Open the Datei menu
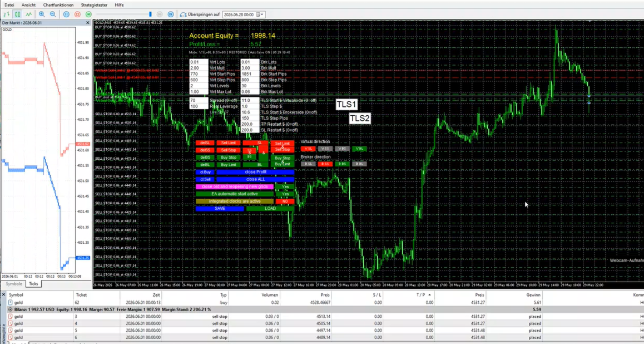 tap(9, 5)
